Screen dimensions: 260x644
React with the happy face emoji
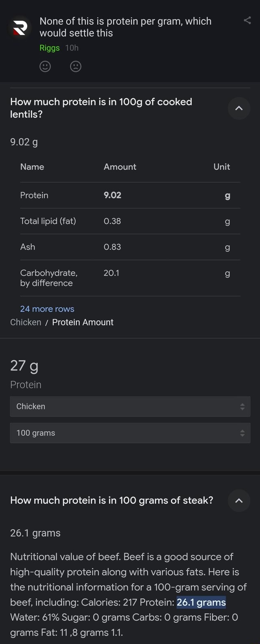coord(45,66)
